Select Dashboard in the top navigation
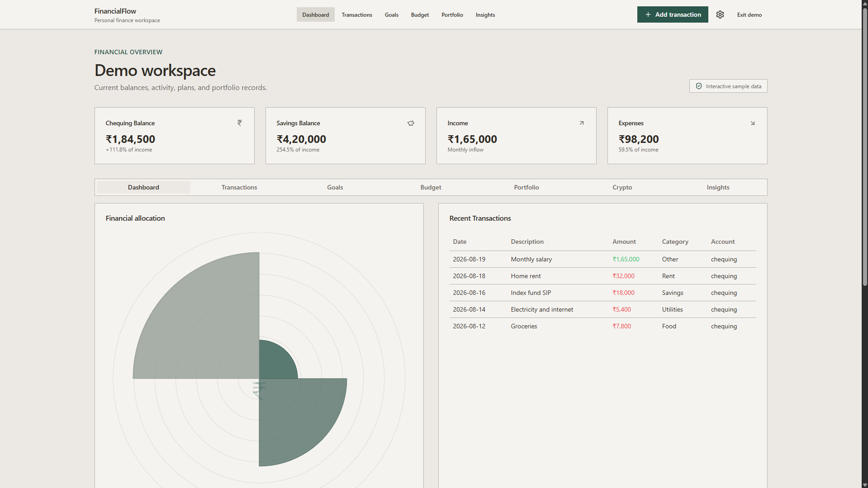868x488 pixels. point(316,14)
